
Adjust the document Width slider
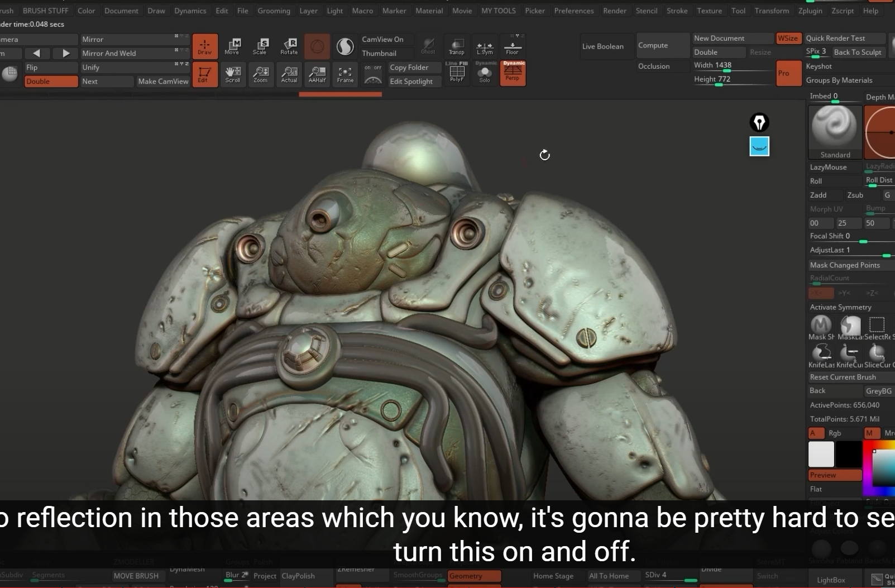(x=733, y=66)
